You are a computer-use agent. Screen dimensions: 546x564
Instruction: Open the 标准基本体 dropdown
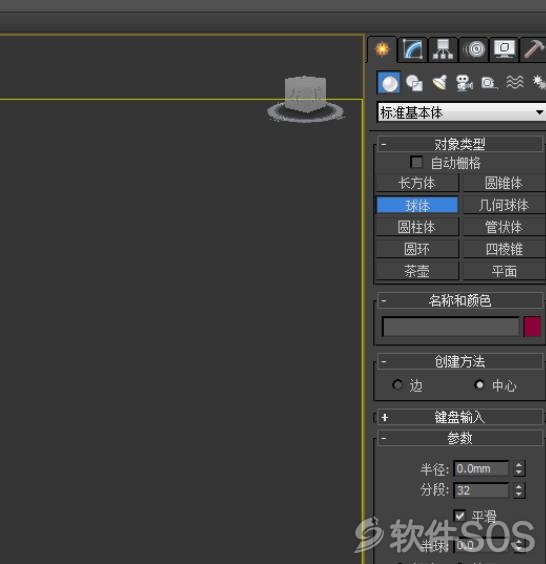[x=462, y=112]
